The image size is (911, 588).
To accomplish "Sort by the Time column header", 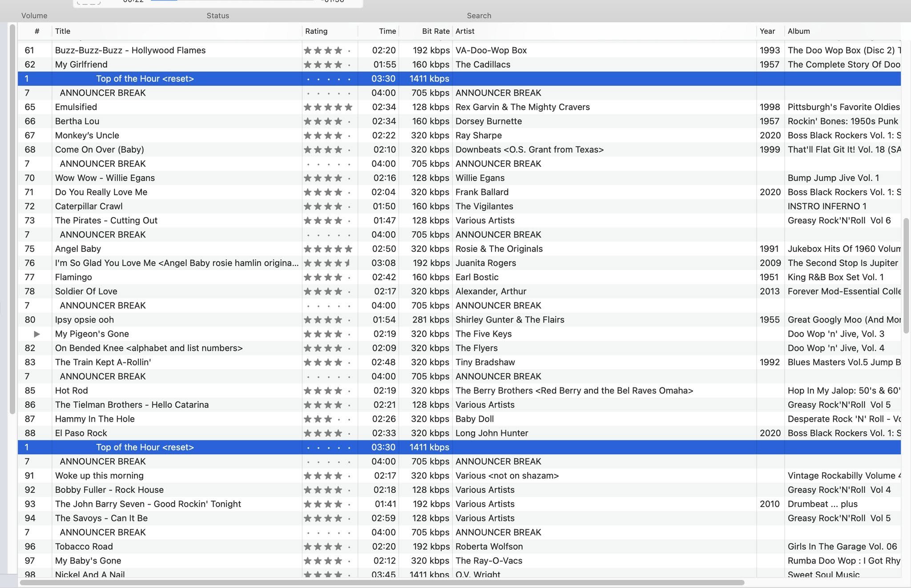I will 378,31.
